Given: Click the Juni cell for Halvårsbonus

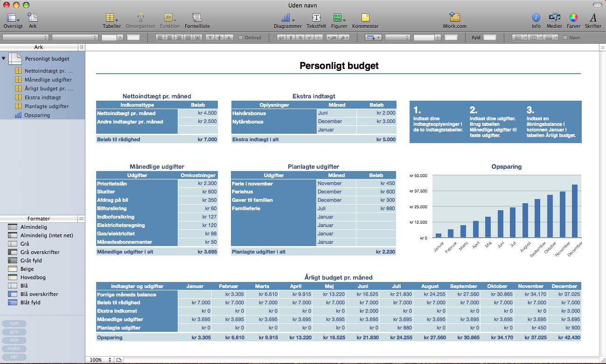Looking at the screenshot, I should coord(336,113).
